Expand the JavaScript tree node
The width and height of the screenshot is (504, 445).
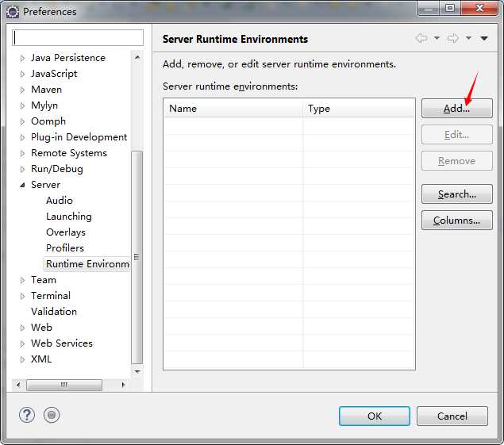point(22,74)
